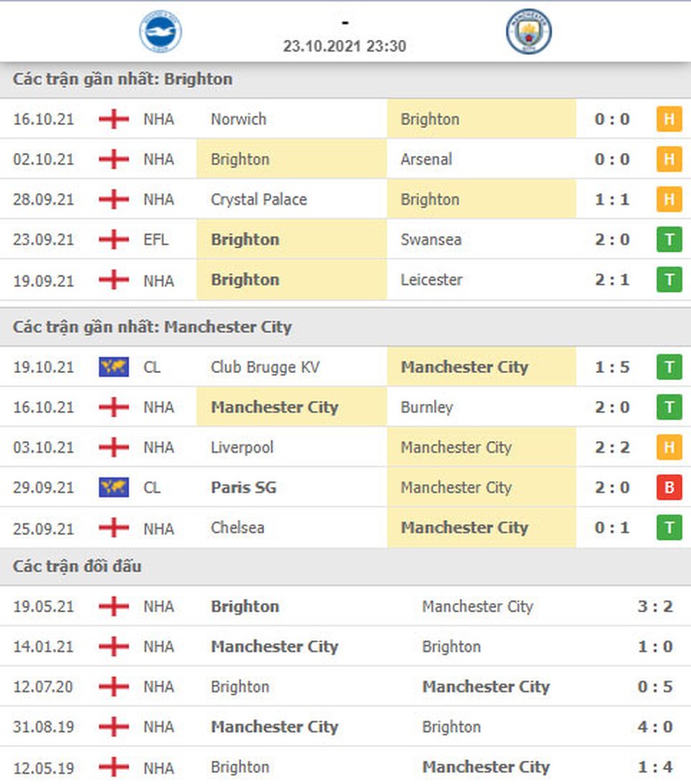The height and width of the screenshot is (784, 691).
Task: Click the England flag beside Norwich match
Action: coord(113,120)
